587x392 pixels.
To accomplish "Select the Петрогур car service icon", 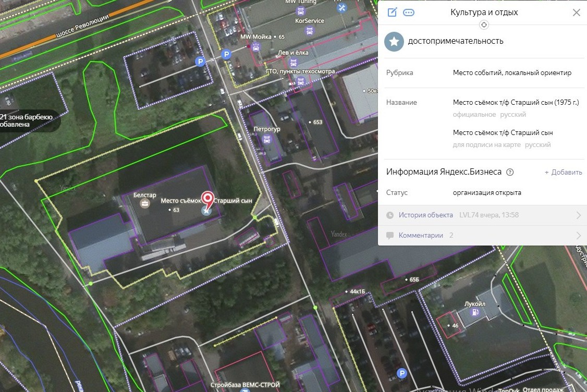I will pos(267,139).
